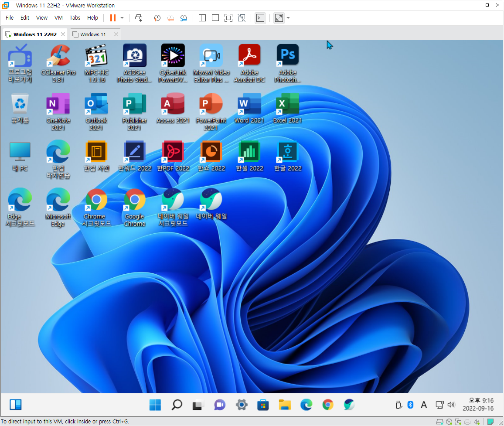The height and width of the screenshot is (426, 504).
Task: Expand the power options dropdown arrow
Action: 122,18
